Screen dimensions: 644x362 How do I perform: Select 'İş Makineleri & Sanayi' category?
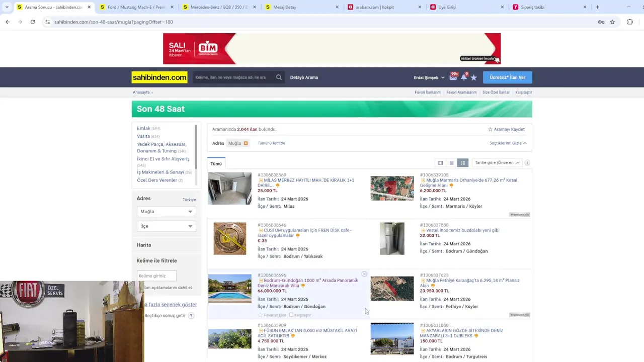pos(160,172)
